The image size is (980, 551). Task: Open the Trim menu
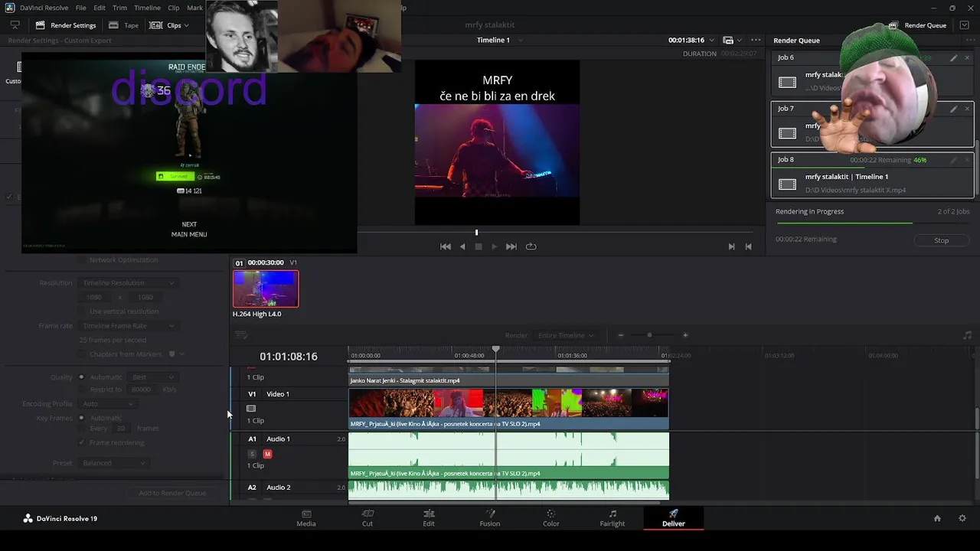point(120,8)
